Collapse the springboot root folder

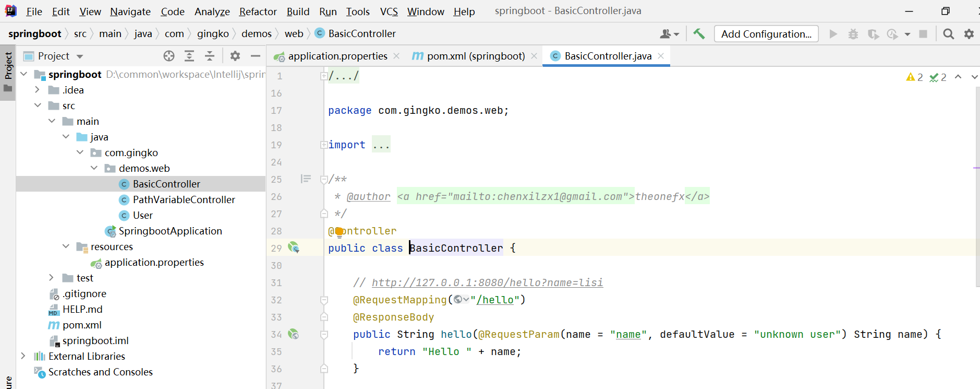pos(24,74)
